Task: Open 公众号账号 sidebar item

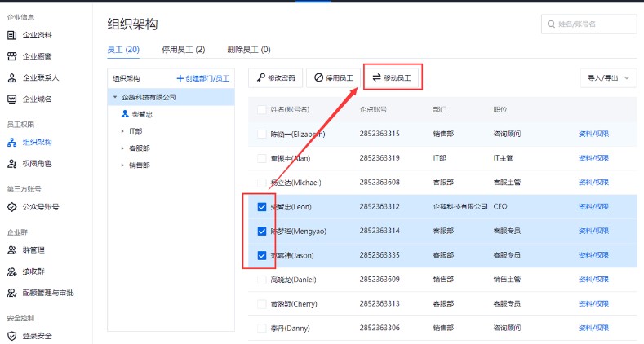Action: (x=40, y=207)
